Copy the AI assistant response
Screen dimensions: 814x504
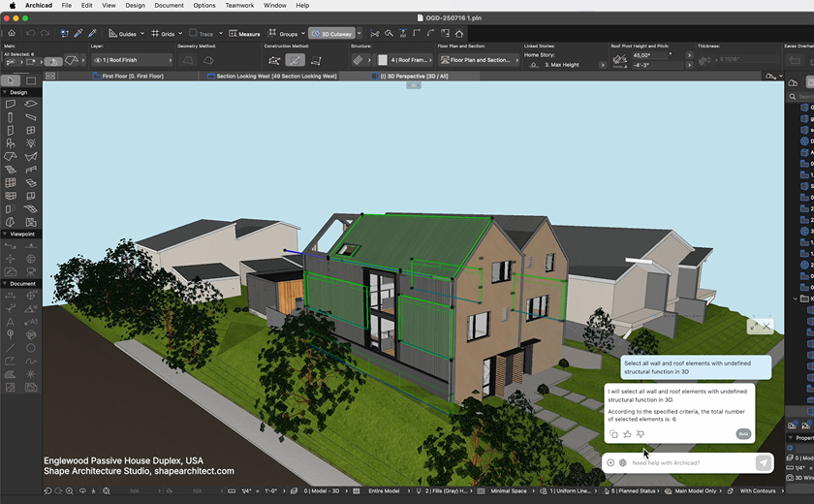613,434
